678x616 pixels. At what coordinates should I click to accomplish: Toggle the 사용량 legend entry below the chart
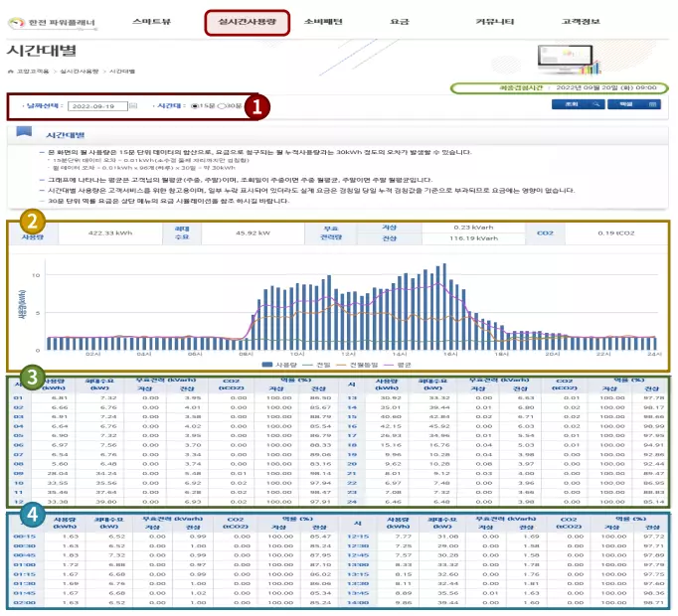tap(279, 365)
